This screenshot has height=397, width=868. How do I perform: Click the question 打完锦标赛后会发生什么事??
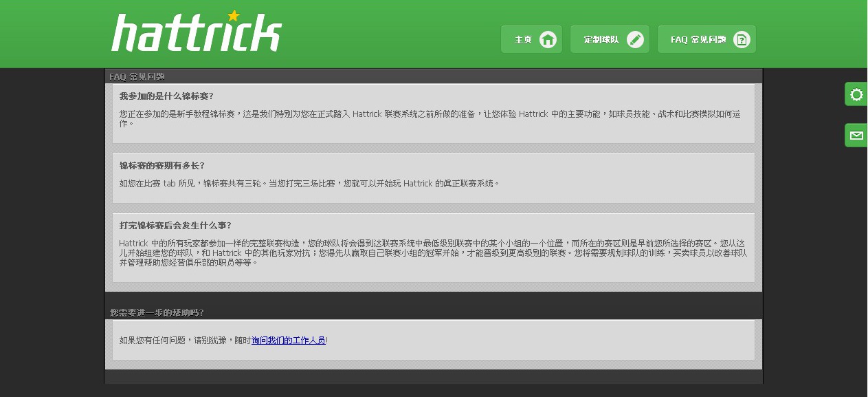tap(175, 226)
